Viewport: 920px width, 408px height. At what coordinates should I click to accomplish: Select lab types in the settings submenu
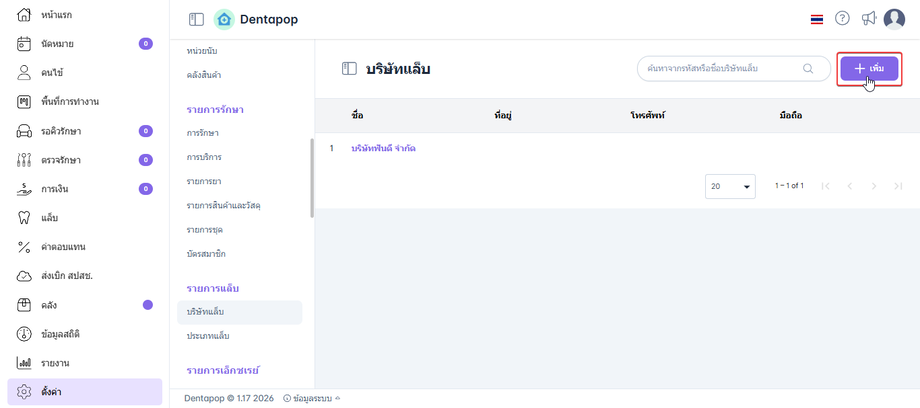click(208, 336)
